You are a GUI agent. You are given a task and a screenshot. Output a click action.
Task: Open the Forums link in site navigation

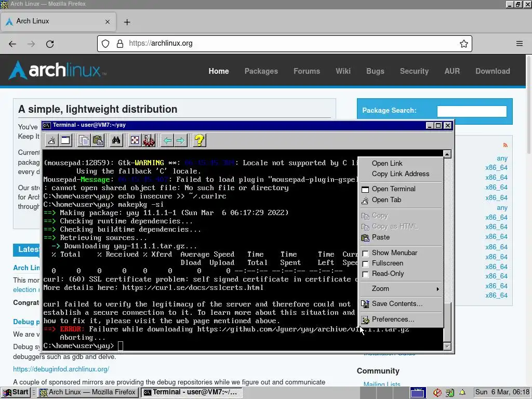tap(307, 71)
